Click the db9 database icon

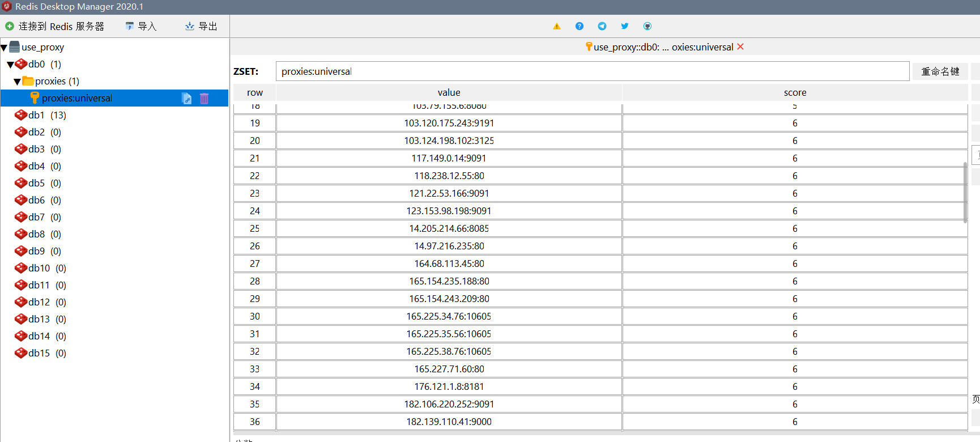point(21,251)
